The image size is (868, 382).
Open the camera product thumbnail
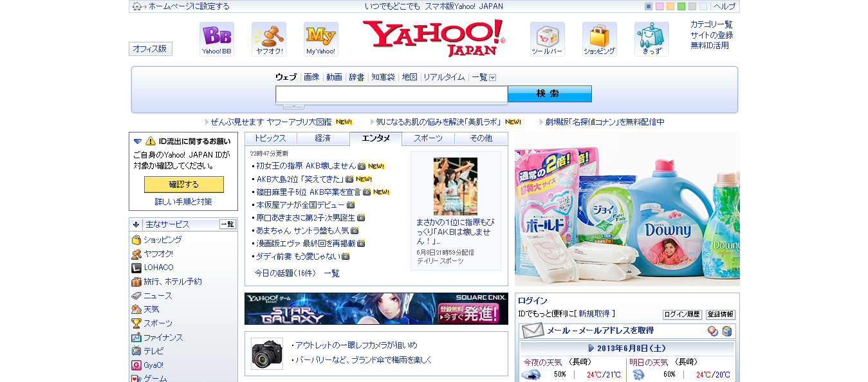[x=267, y=354]
